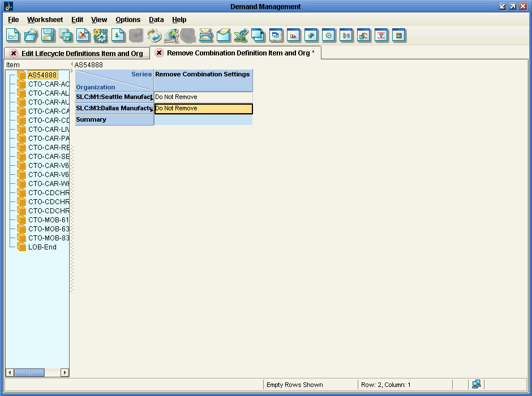This screenshot has height=396, width=532.
Task: Switch to Edit Lifecycle Definitions Item and Org tab
Action: 82,54
